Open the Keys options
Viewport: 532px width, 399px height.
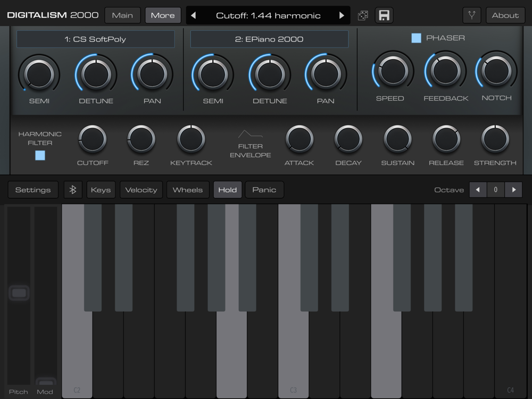pyautogui.click(x=101, y=190)
